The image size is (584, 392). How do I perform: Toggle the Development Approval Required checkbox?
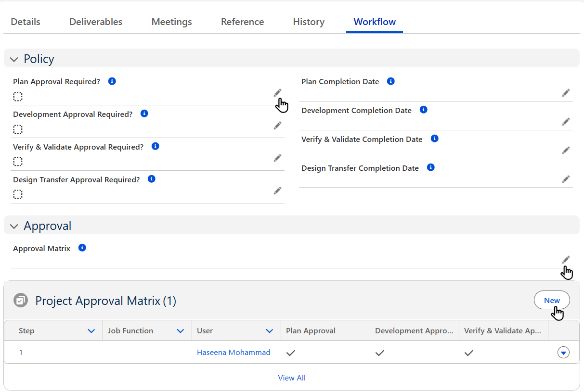[x=18, y=129]
